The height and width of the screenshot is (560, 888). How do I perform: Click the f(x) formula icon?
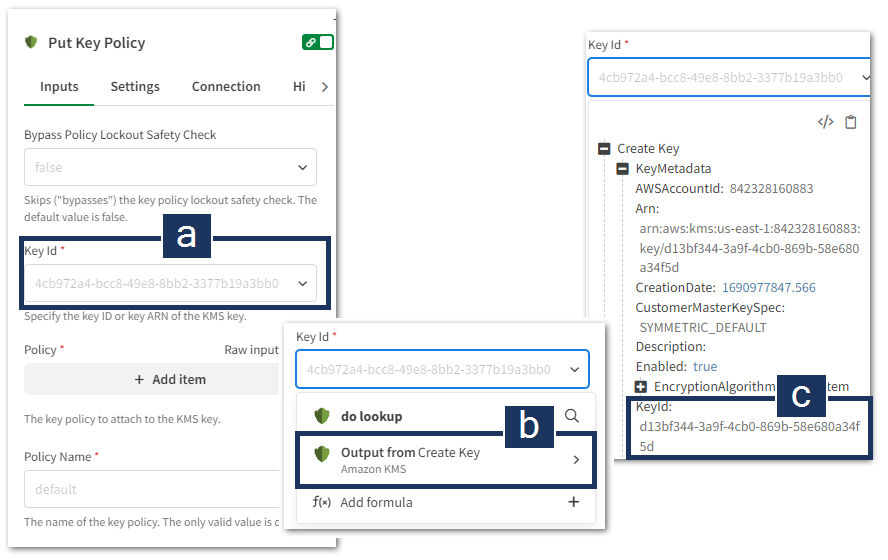[322, 502]
